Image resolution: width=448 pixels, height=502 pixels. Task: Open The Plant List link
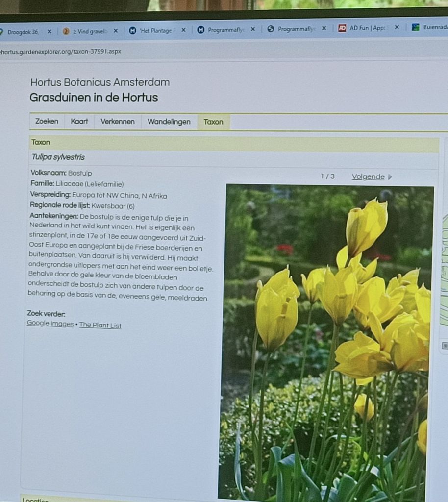click(100, 325)
